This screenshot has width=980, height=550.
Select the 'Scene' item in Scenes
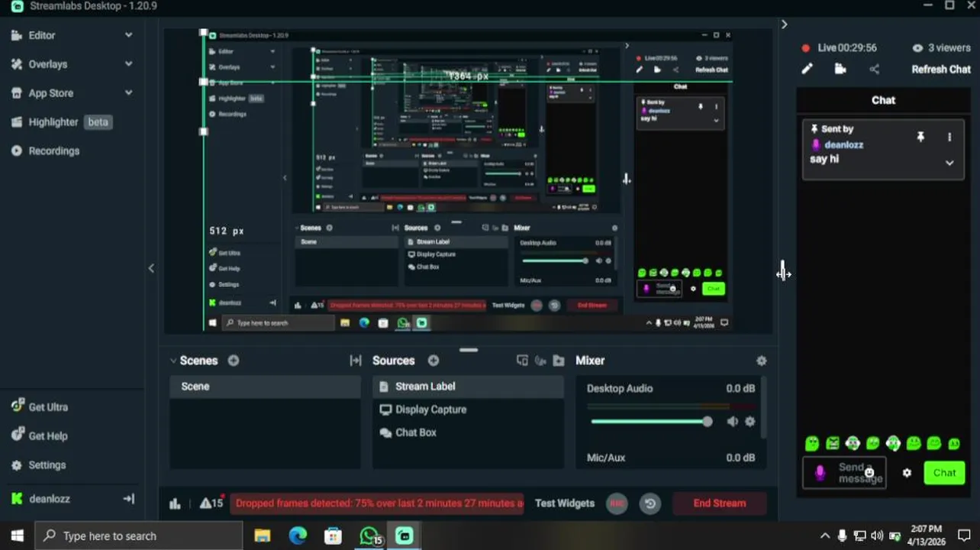coord(265,387)
